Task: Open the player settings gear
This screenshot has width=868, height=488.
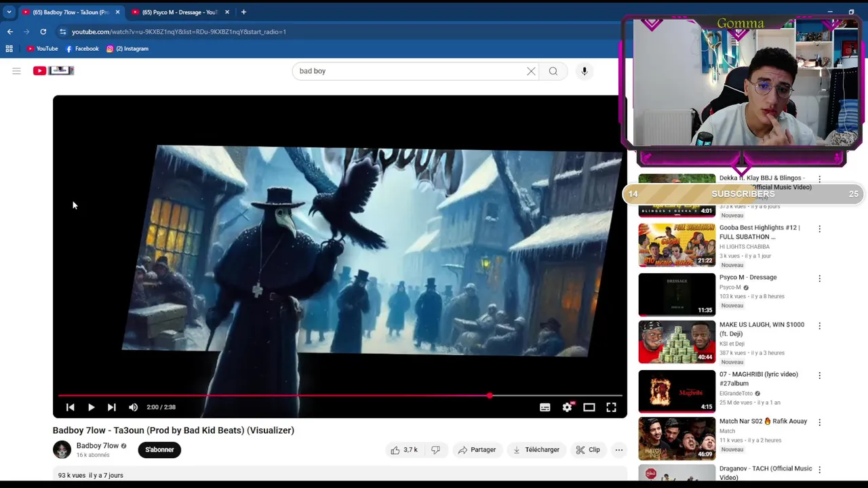Action: [x=568, y=407]
